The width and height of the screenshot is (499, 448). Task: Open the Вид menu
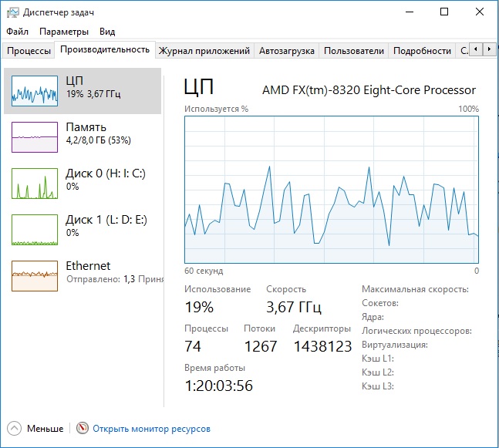[107, 32]
